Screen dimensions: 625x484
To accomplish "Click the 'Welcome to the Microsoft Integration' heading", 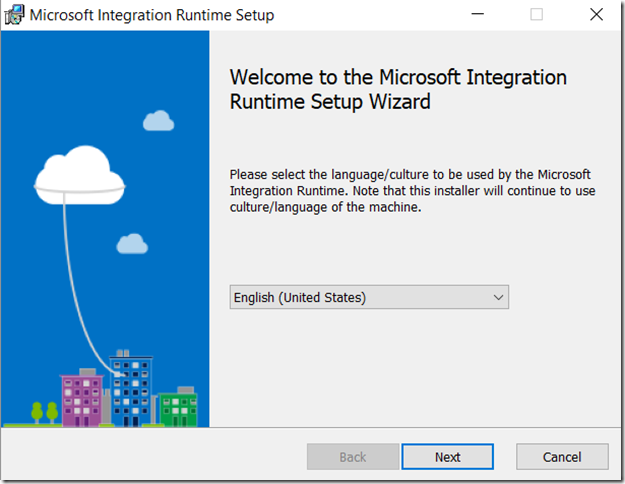I will [398, 89].
